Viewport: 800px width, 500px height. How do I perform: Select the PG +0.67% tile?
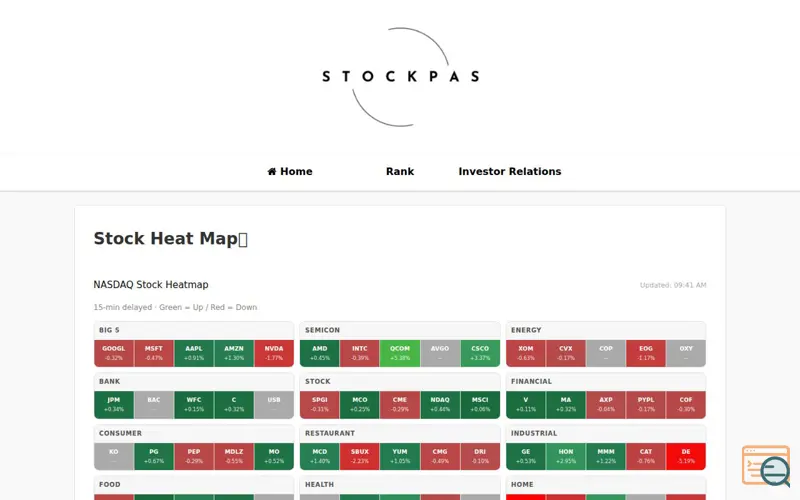(x=154, y=456)
